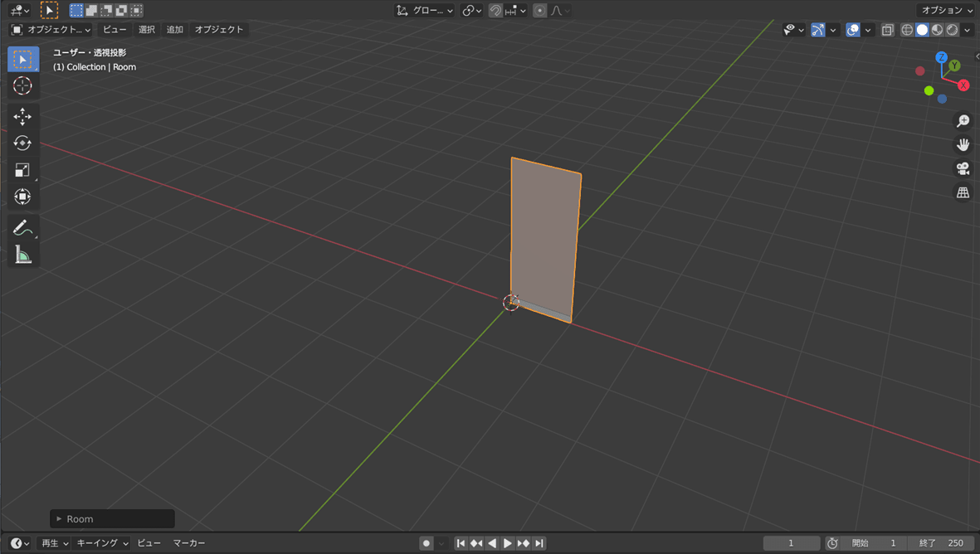Play animation in reverse
This screenshot has height=554, width=980.
pyautogui.click(x=492, y=543)
